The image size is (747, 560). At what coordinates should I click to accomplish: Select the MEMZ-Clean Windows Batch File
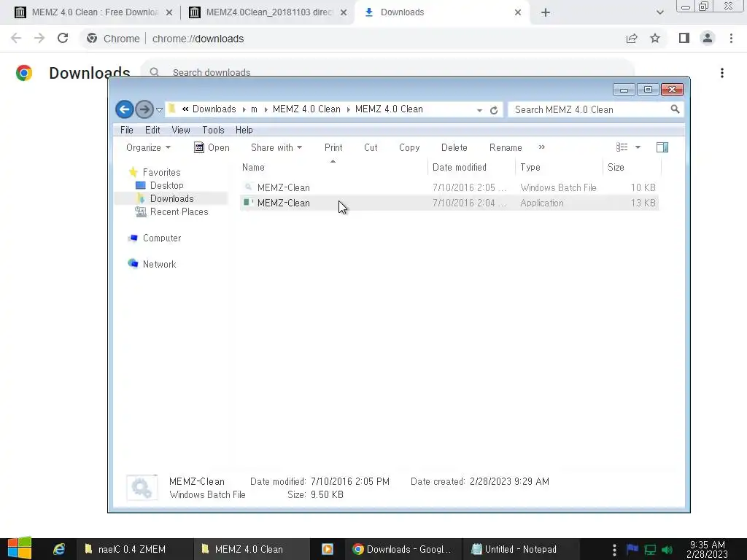pos(449,187)
